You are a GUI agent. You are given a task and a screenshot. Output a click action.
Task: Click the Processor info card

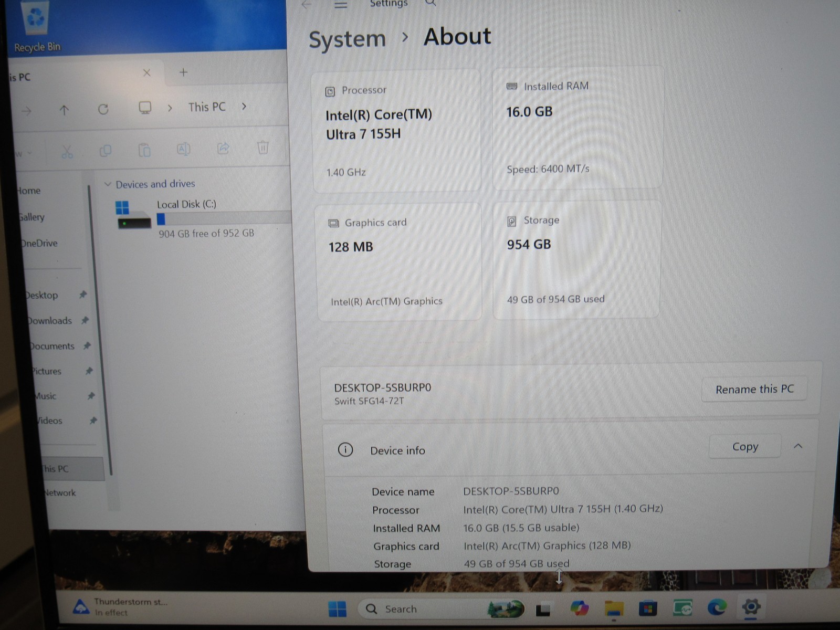396,131
